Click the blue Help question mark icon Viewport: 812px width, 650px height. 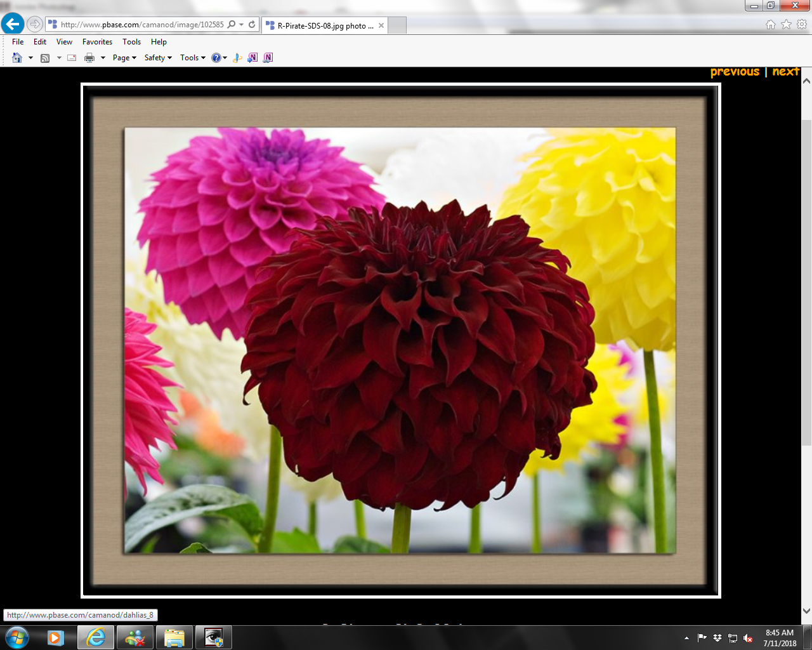[216, 58]
